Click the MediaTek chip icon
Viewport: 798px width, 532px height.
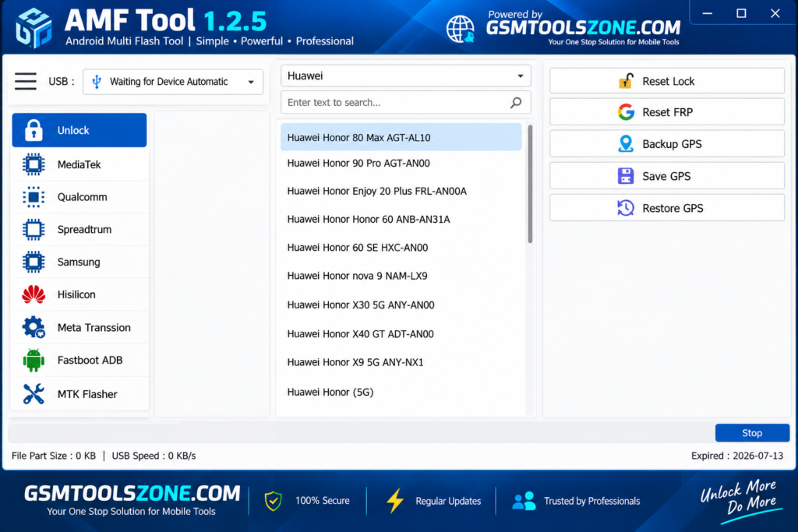tap(34, 165)
